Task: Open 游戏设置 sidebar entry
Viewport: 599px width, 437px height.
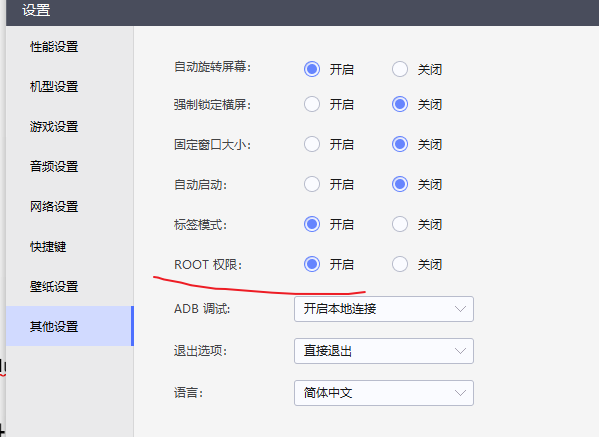Action: click(54, 127)
